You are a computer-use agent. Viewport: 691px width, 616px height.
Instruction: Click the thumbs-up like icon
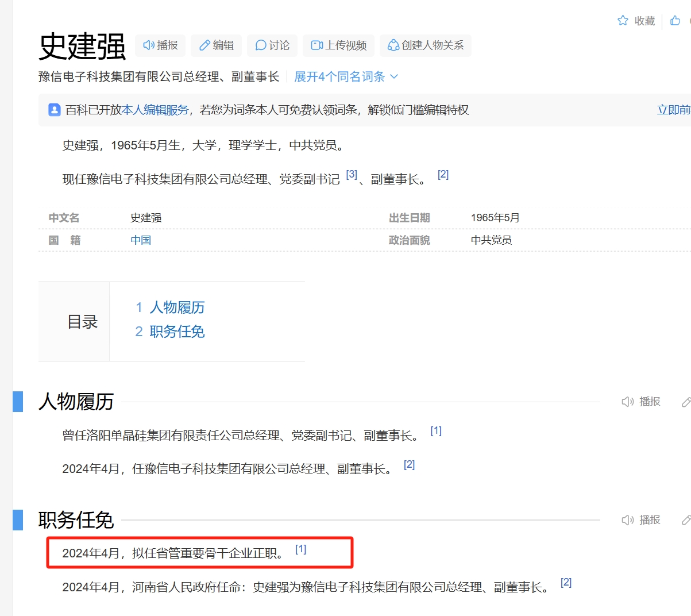pyautogui.click(x=675, y=21)
